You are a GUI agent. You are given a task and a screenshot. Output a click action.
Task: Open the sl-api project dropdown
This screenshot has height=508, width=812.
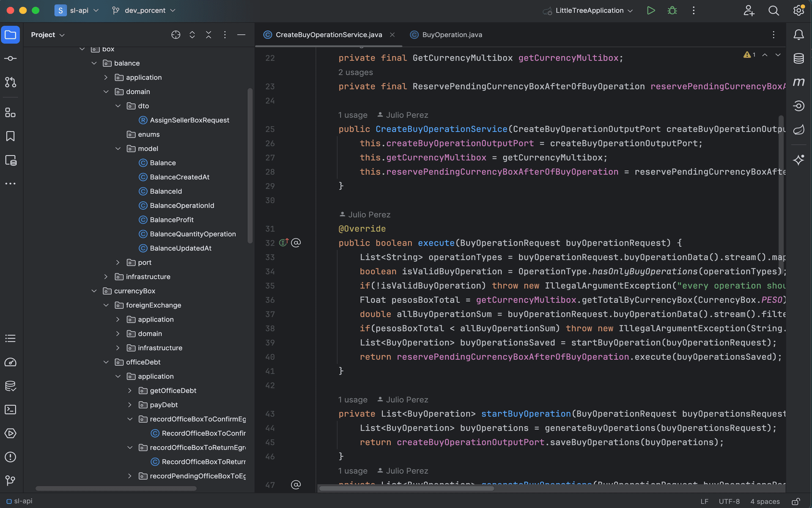pyautogui.click(x=77, y=11)
